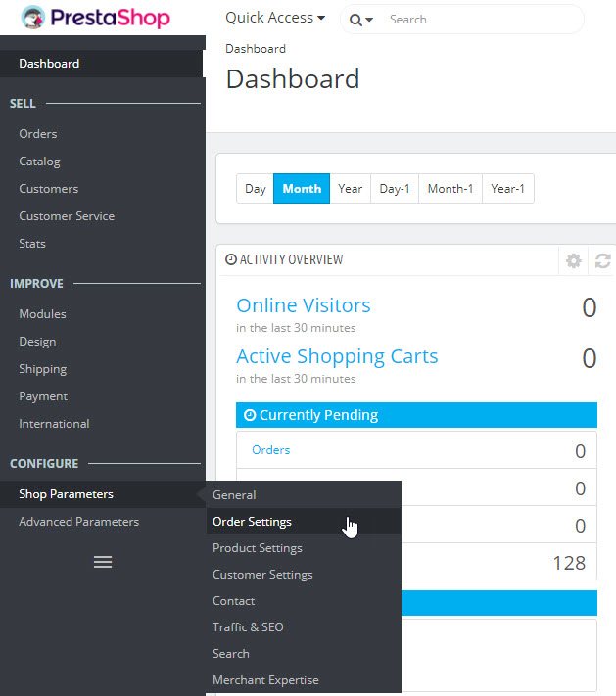Collapse sidebar with hamburger icon
616x696 pixels.
(x=102, y=562)
